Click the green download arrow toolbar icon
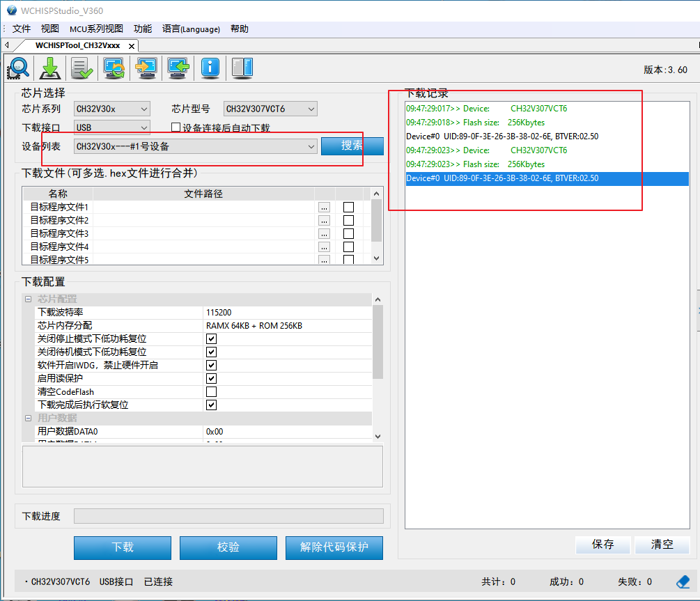Viewport: 700px width, 601px height. click(49, 68)
